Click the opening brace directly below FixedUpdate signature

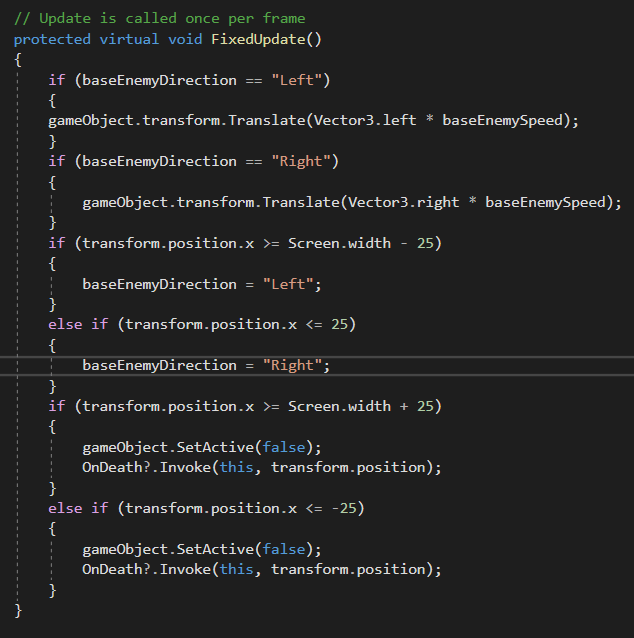point(18,60)
